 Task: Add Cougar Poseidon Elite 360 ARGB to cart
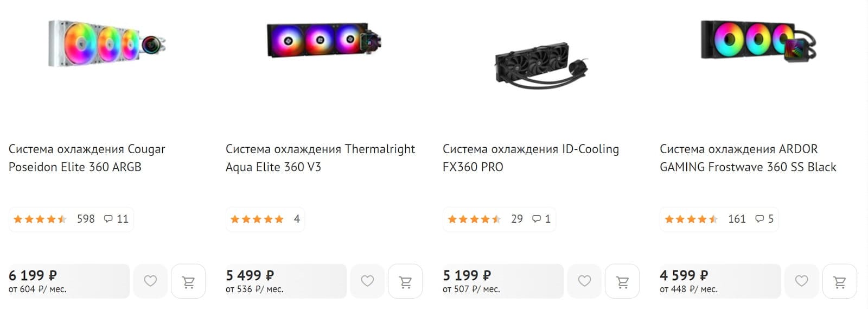[188, 281]
